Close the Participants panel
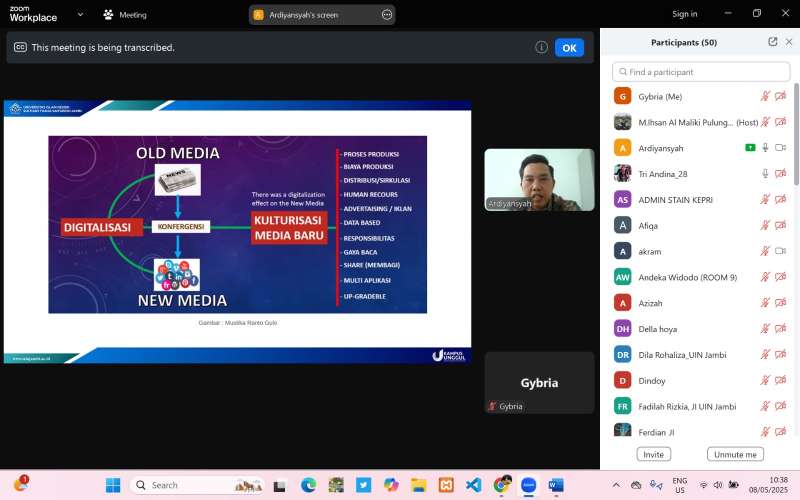The height and width of the screenshot is (500, 800). pos(789,42)
